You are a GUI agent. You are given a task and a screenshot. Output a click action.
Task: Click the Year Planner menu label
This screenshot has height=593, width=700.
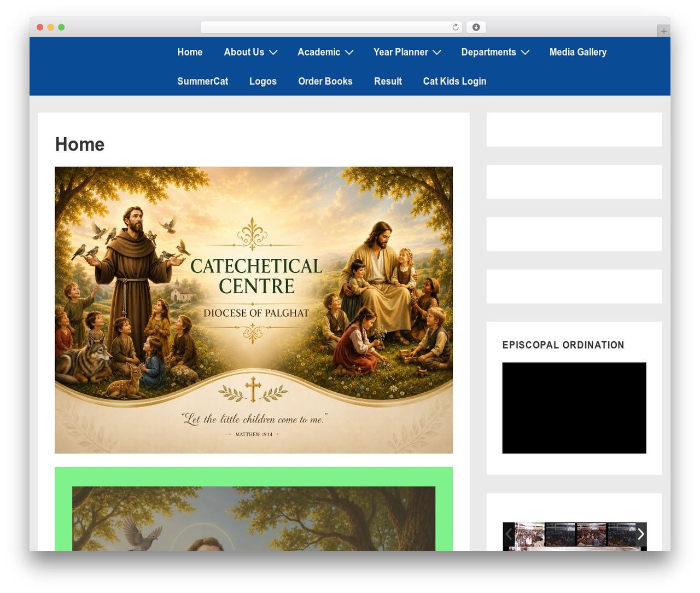[x=401, y=52]
